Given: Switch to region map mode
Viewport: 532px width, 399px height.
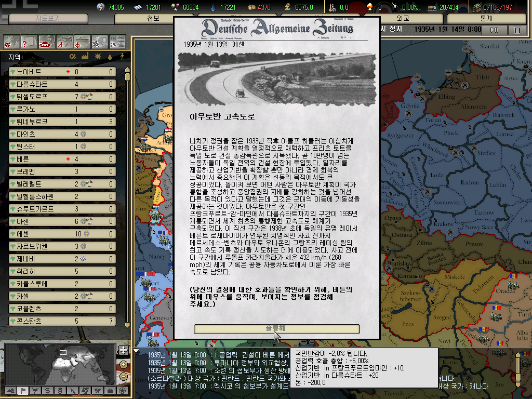Looking at the screenshot, I should click(86, 391).
